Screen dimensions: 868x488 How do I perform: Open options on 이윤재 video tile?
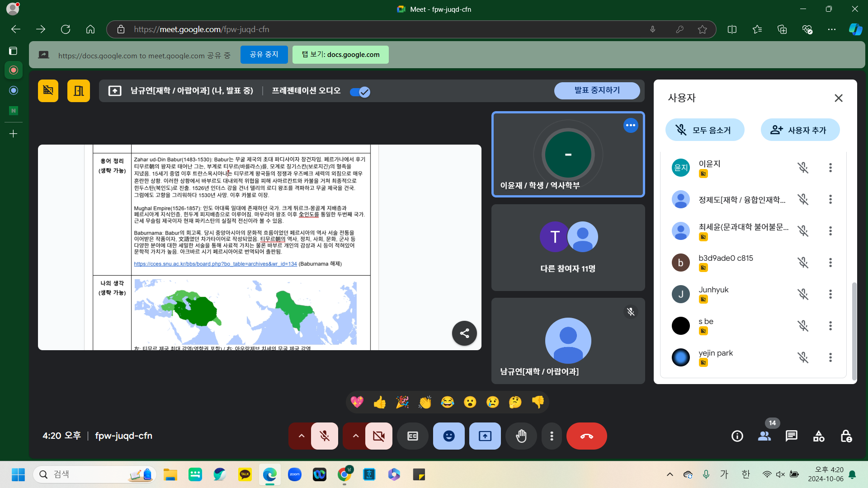[x=631, y=125]
